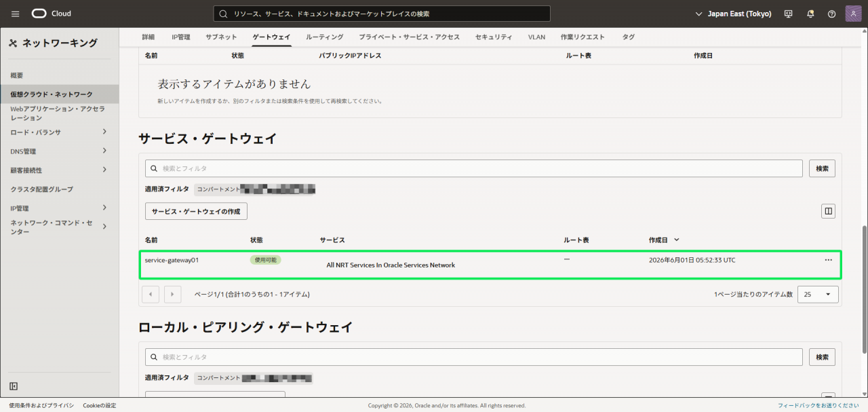Open column settings for Service Gateway table
Screen dimensions: 868x412
coord(828,211)
